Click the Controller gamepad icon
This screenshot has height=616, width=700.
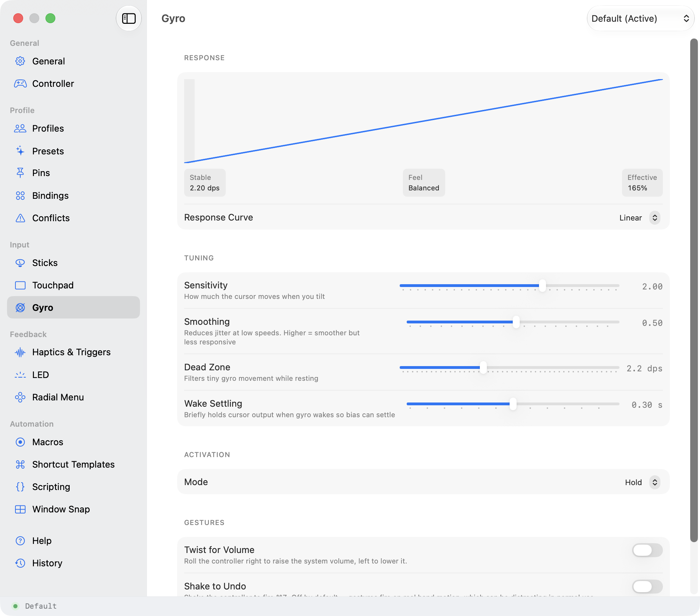(20, 84)
